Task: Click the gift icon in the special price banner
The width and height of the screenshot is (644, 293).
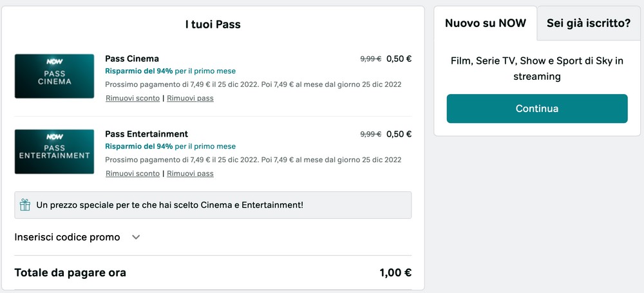Action: (x=25, y=205)
